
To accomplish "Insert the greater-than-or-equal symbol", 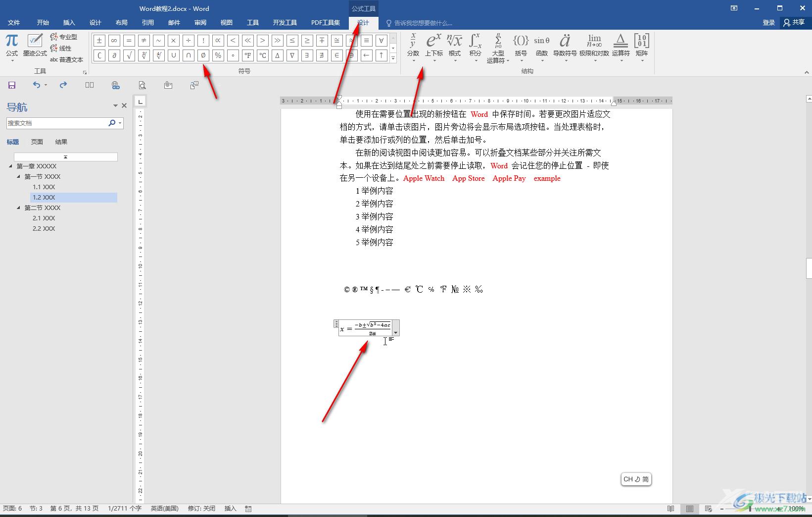I will click(x=307, y=41).
